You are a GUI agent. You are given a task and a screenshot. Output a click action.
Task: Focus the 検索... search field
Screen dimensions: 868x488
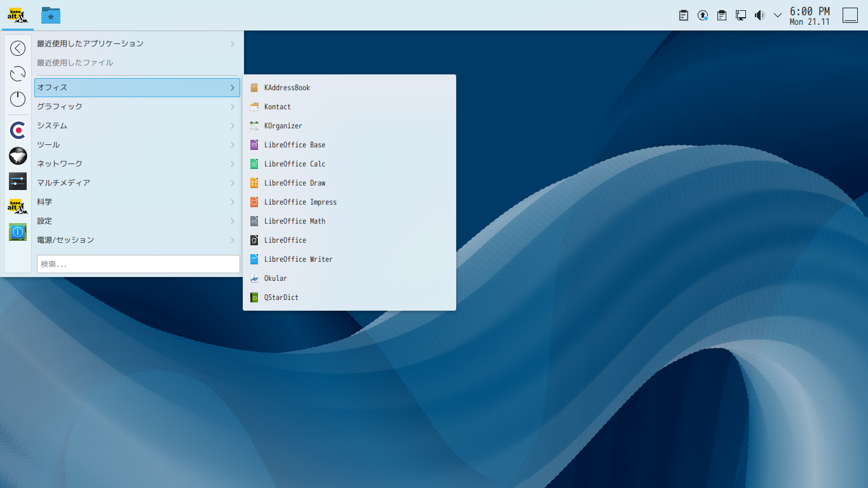(x=139, y=264)
